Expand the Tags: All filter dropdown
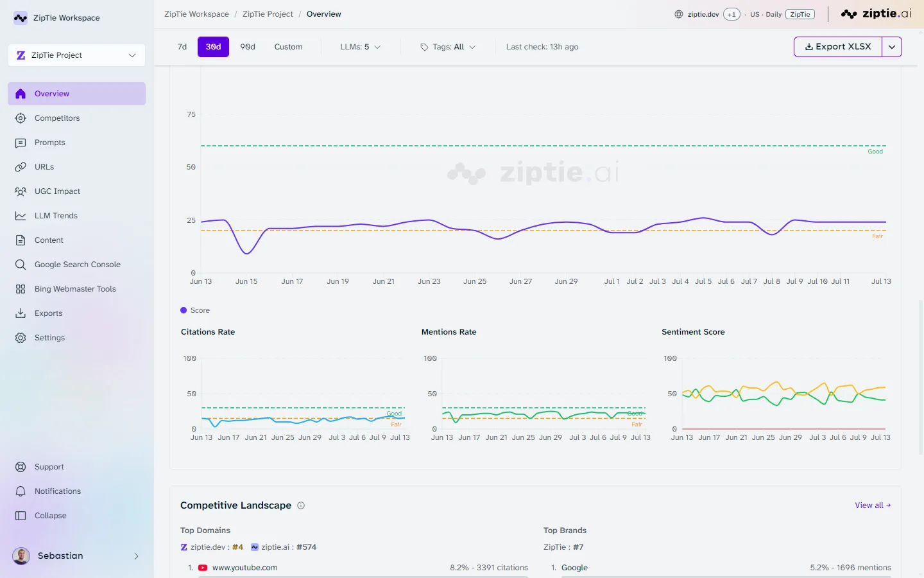The height and width of the screenshot is (578, 924). pyautogui.click(x=448, y=47)
